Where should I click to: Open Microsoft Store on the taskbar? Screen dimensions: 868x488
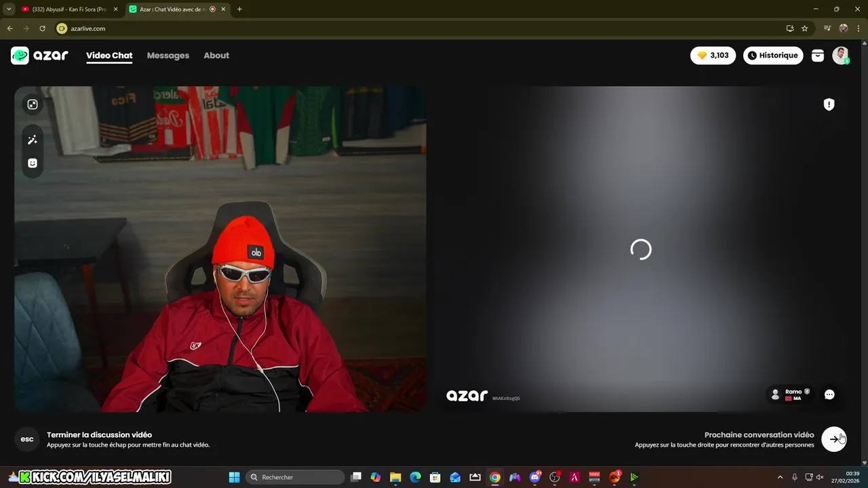(435, 477)
